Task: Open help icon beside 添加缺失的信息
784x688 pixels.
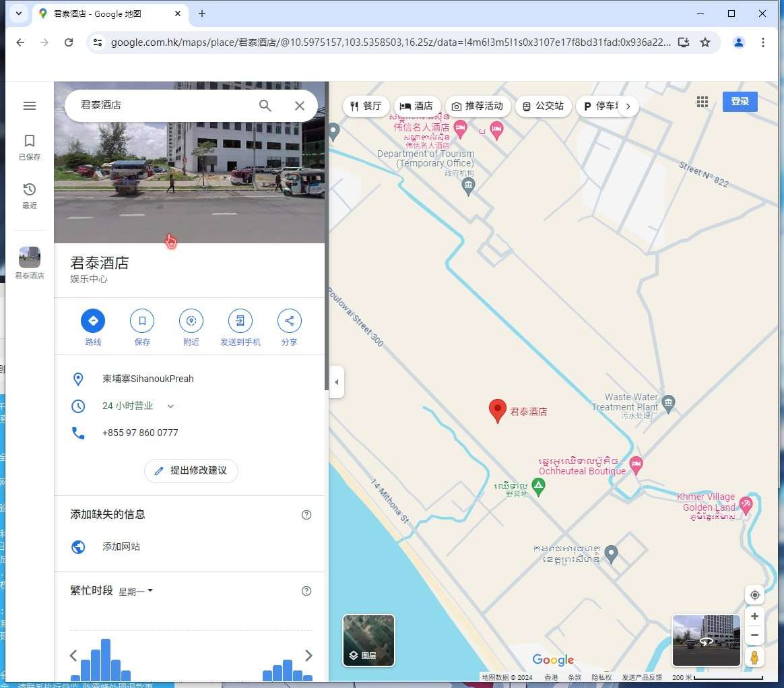Action: click(306, 515)
